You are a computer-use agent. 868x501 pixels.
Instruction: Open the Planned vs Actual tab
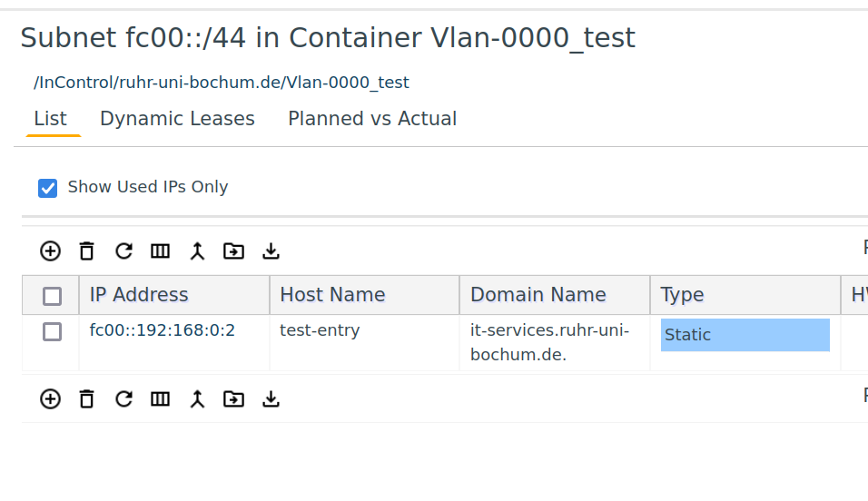[x=372, y=119]
